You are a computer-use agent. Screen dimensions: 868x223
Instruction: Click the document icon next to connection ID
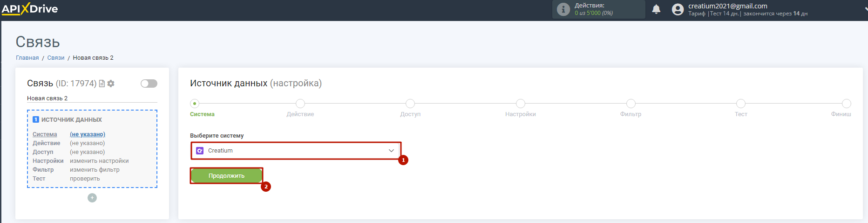point(102,84)
